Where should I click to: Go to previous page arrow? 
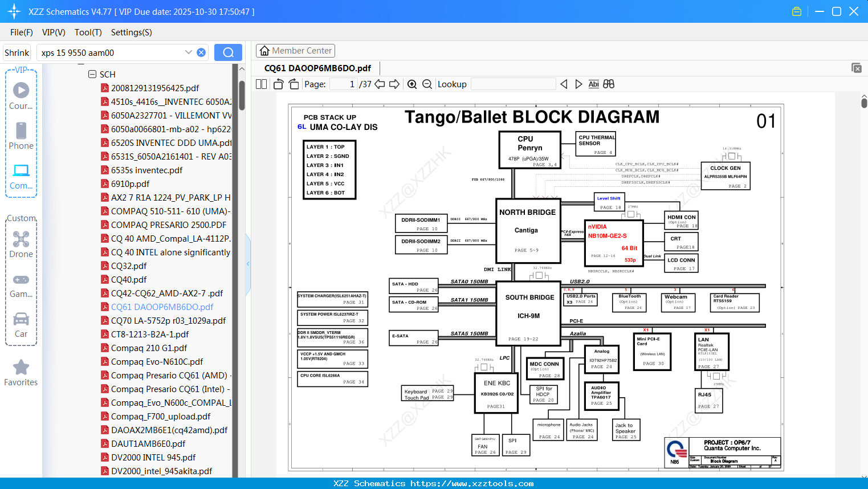pos(380,84)
